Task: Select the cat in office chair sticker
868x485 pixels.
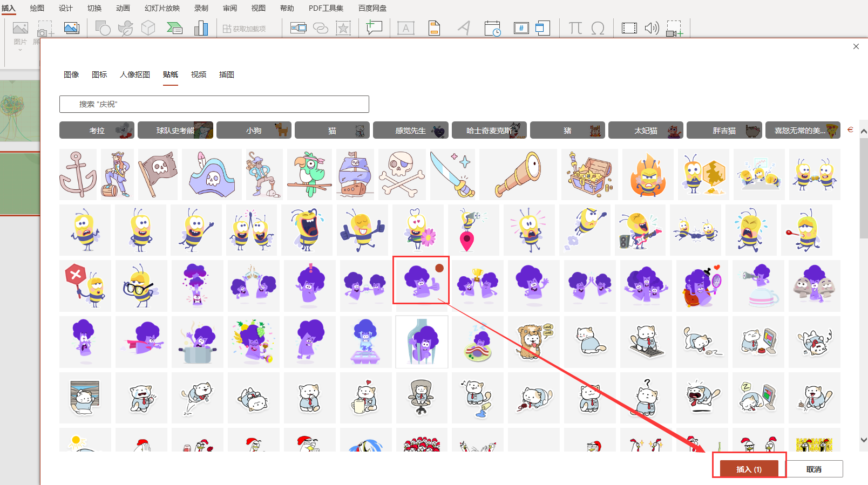Action: (422, 398)
